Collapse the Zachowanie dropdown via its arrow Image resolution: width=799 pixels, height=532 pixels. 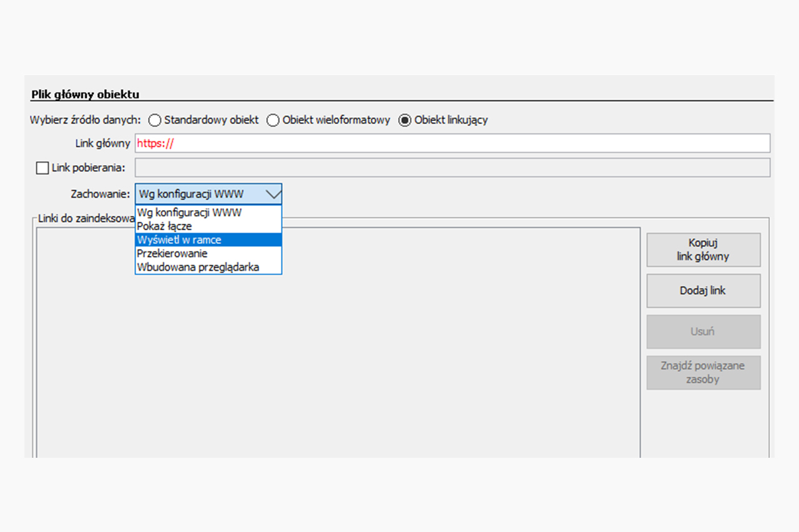pos(273,194)
